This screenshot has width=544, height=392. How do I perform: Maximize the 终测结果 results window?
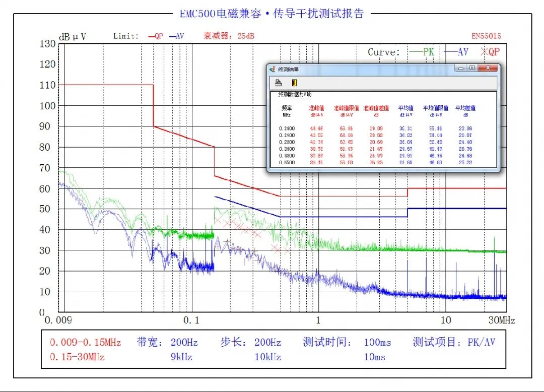click(472, 68)
